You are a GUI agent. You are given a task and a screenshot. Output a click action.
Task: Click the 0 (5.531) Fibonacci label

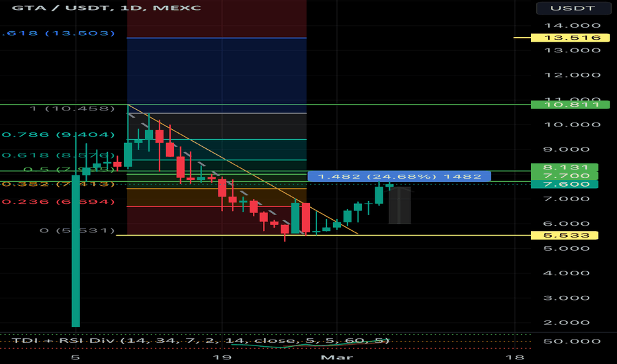[x=77, y=230]
